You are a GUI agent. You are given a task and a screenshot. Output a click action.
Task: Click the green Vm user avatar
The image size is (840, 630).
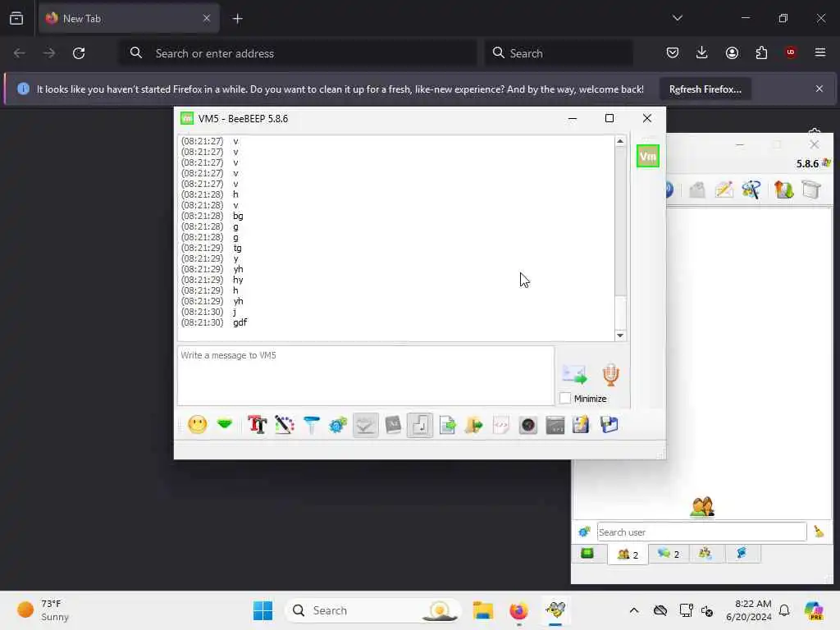[648, 157]
